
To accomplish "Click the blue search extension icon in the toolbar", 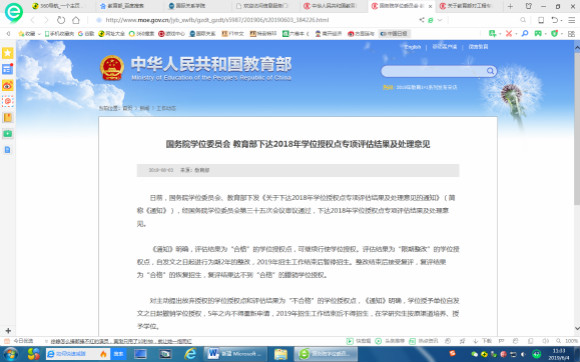I will [x=525, y=34].
